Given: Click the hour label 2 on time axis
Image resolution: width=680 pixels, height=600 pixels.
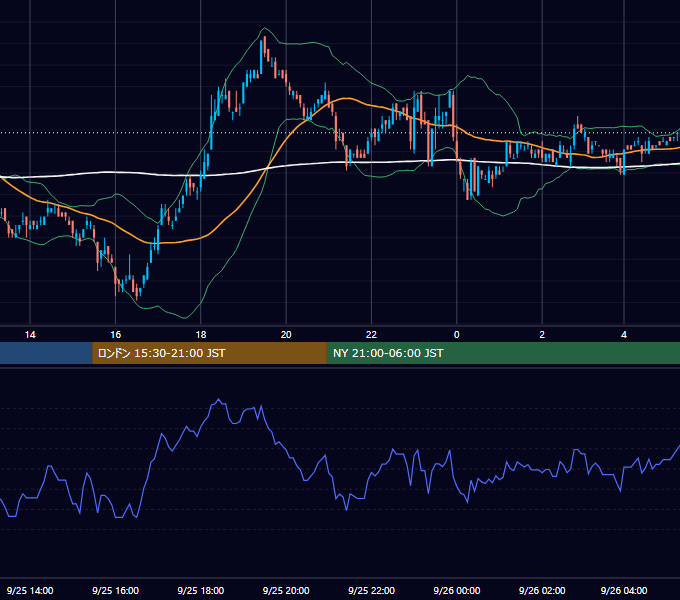Looking at the screenshot, I should 542,335.
